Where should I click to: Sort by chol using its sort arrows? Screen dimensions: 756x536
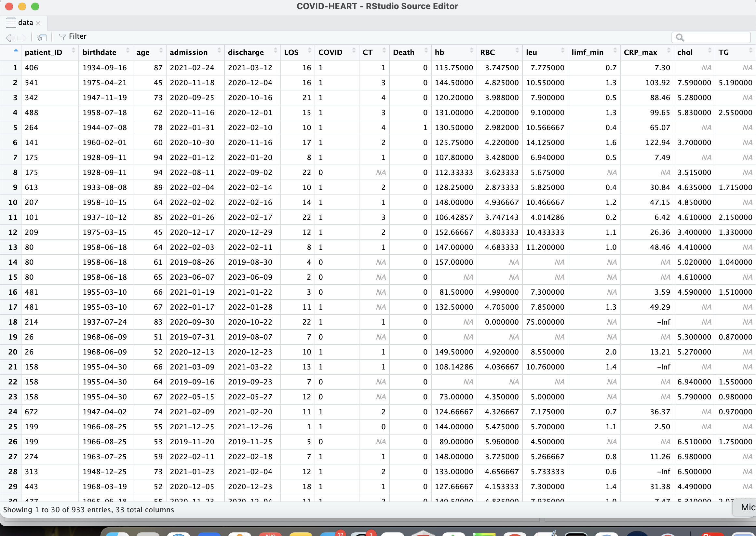(709, 50)
